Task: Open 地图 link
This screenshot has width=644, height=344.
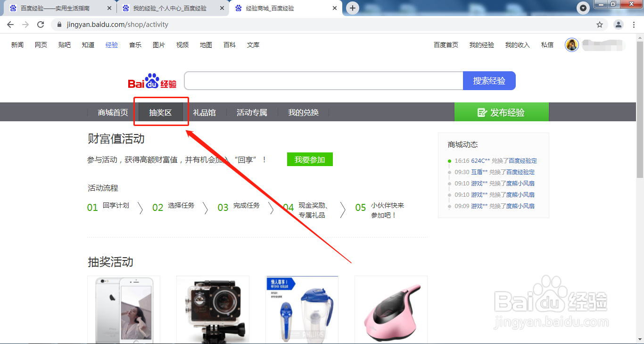Action: point(206,45)
